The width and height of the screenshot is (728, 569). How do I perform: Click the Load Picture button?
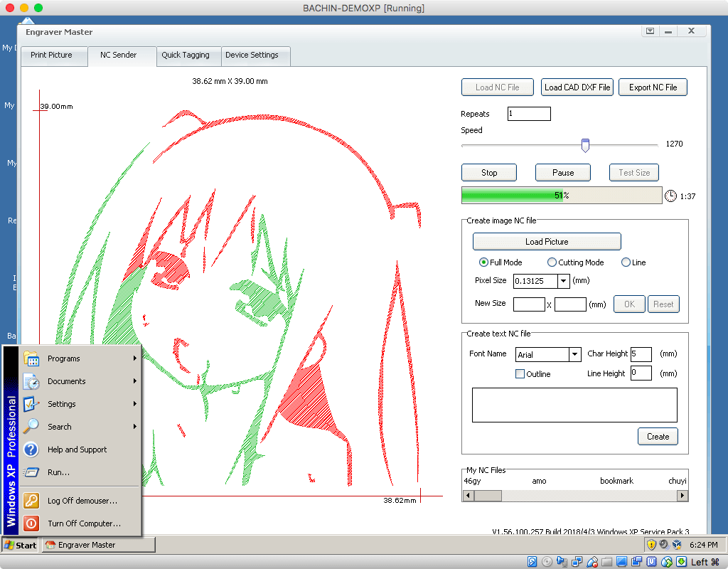[x=547, y=242]
